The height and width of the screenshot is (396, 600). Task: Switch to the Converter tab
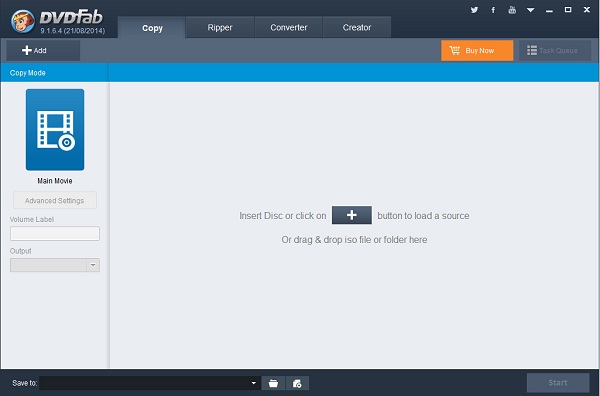(289, 27)
